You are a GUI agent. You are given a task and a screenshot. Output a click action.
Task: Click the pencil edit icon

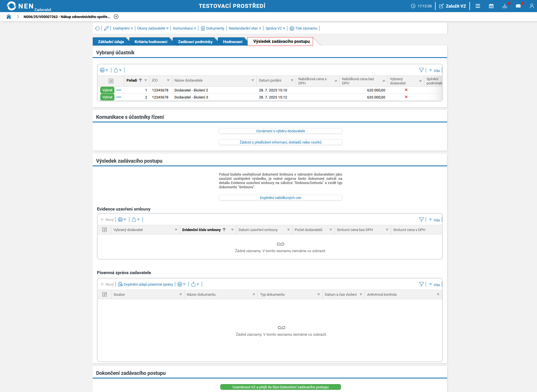point(106,28)
